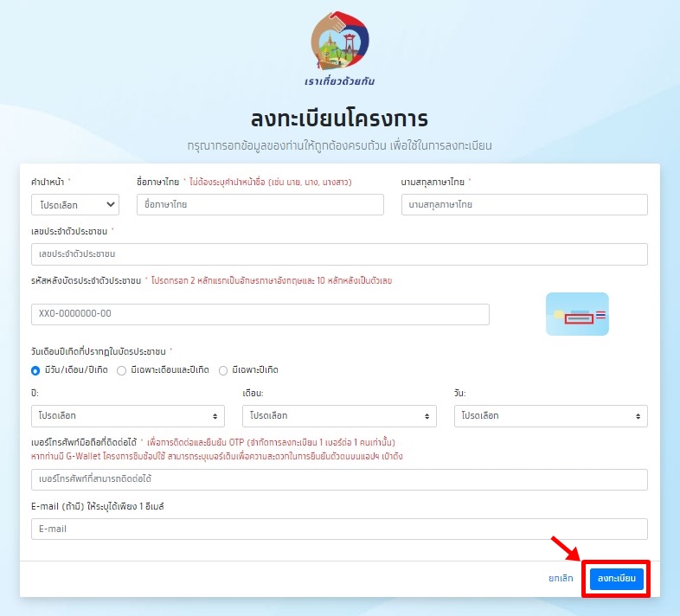Screen dimensions: 680x616
Task: Click the เบอร์โทรศัพท์มือถือที่ติดต่อได้ label
Action: [84, 442]
